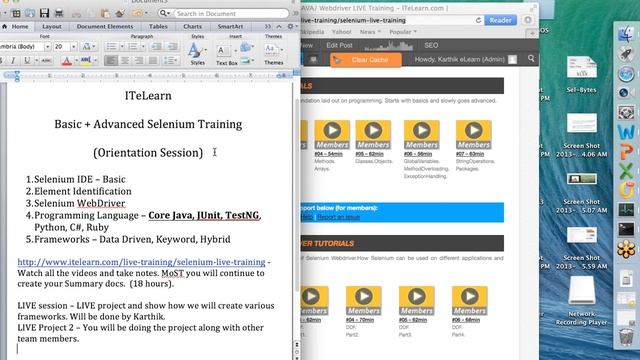Open the Charts ribbon tab
Screen dimensions: 640x360
[x=192, y=26]
